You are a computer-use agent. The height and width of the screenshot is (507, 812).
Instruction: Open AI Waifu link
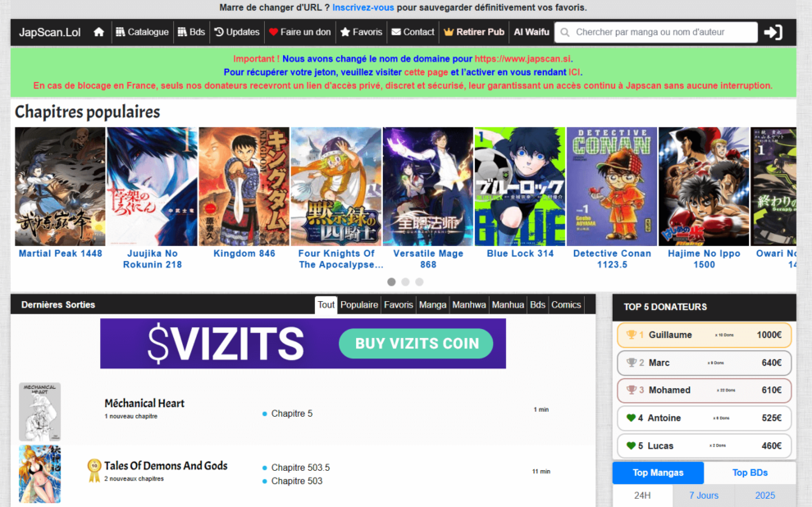tap(531, 32)
